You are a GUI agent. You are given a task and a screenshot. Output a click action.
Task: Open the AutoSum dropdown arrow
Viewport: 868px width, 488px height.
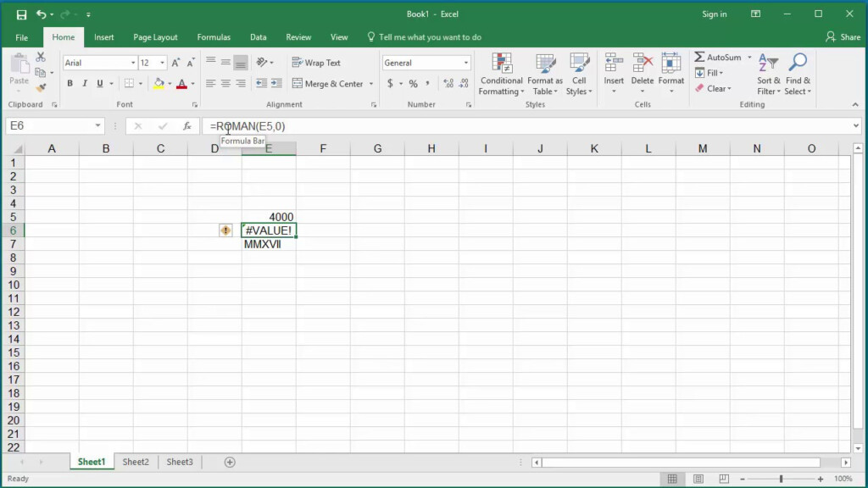[x=749, y=57]
